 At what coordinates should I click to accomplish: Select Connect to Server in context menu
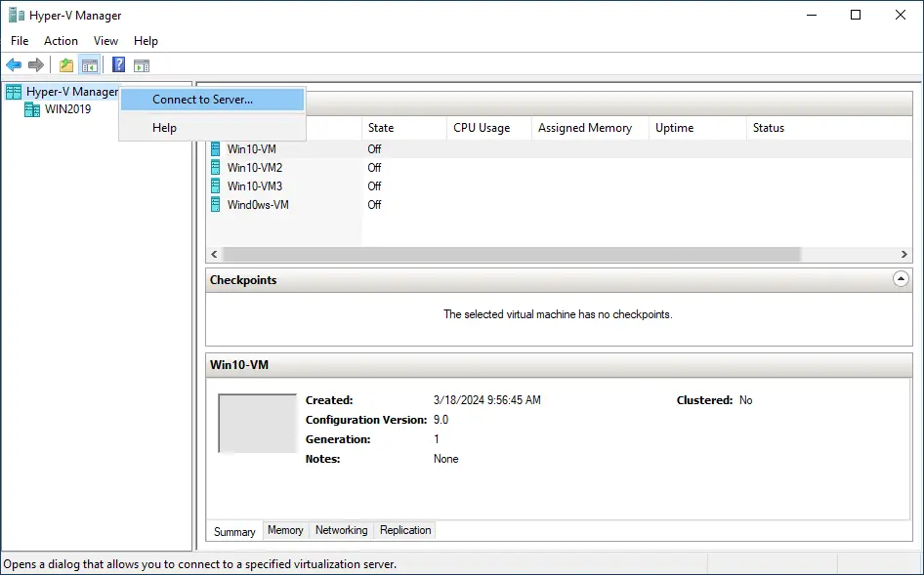(x=202, y=100)
